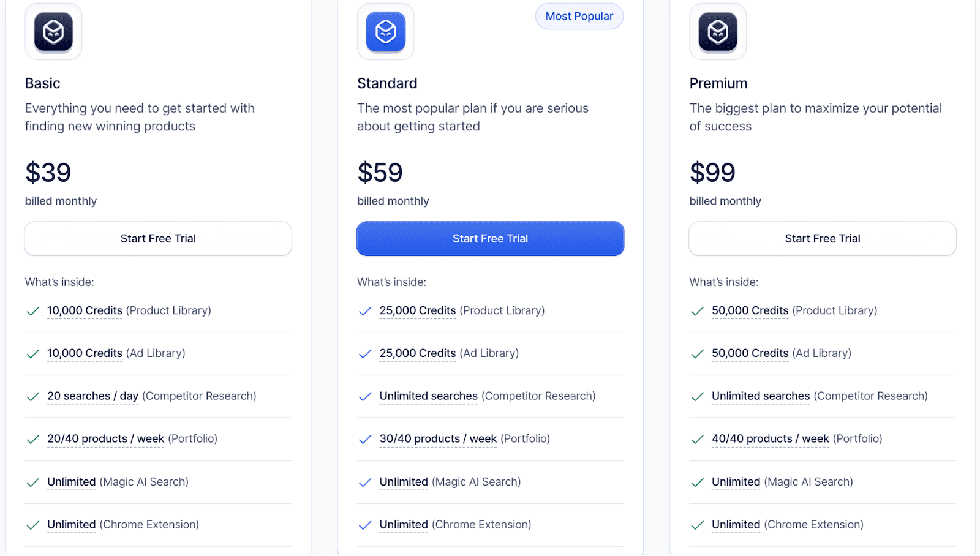980x556 pixels.
Task: Click the 40/40 products / week link
Action: point(769,439)
